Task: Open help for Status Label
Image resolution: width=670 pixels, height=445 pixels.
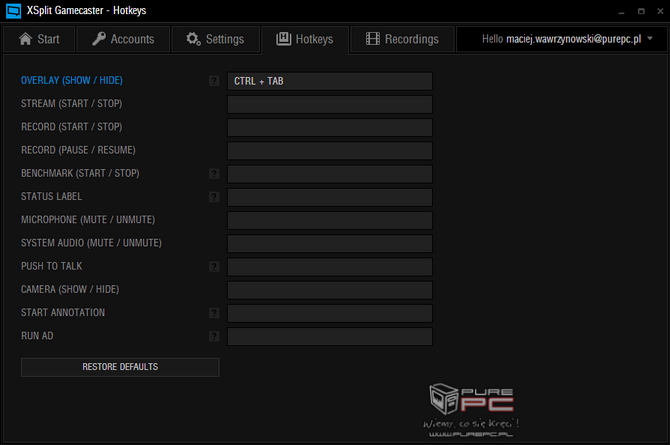Action: (214, 197)
